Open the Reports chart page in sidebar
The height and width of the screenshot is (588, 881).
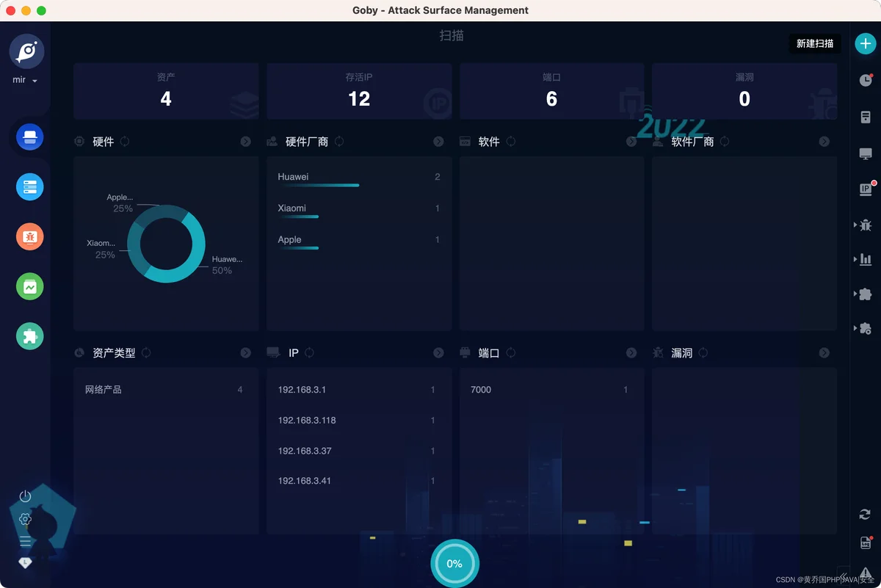30,286
